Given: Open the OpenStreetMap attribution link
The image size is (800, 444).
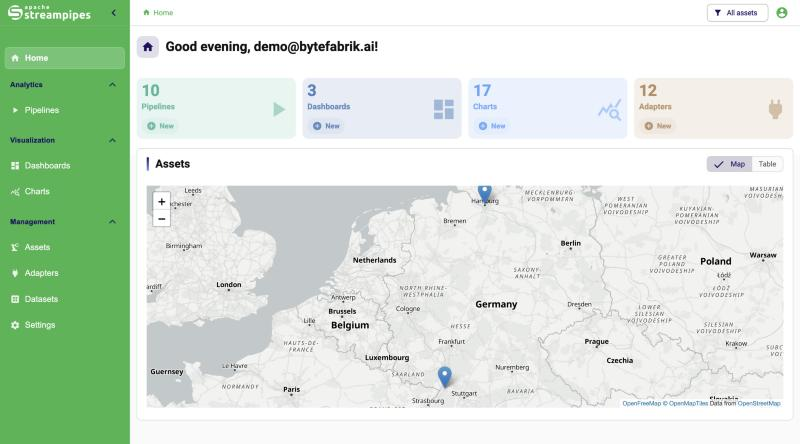Looking at the screenshot, I should [x=759, y=403].
